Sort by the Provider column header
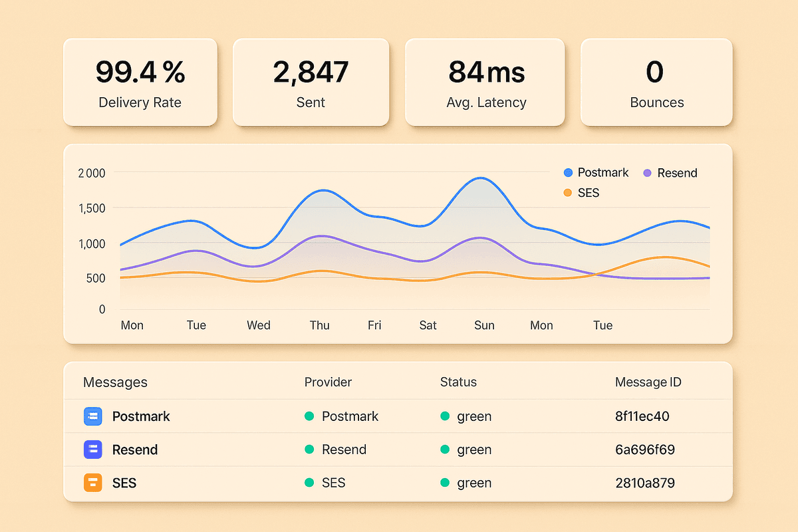798x532 pixels. [x=328, y=382]
